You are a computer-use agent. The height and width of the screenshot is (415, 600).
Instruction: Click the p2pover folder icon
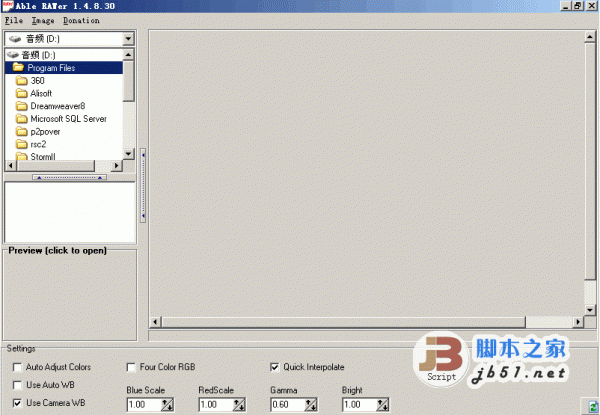click(x=22, y=132)
